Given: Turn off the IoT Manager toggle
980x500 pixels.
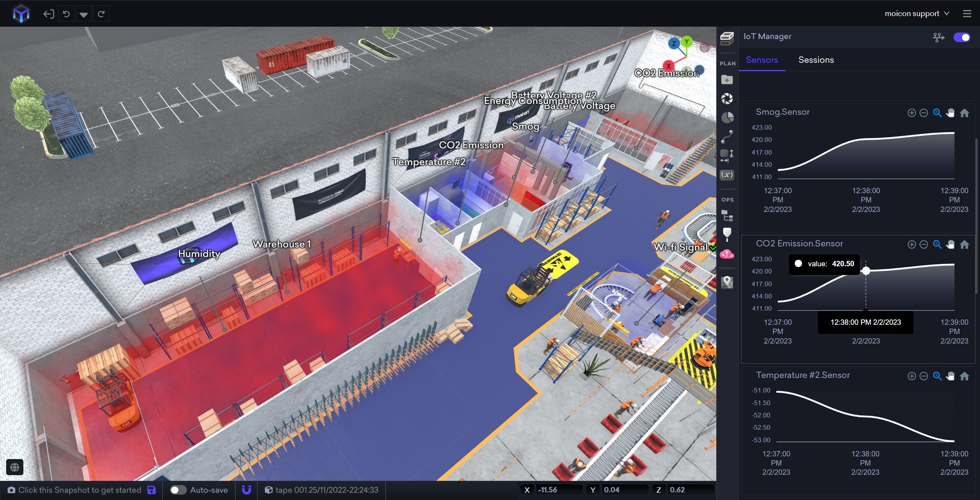Looking at the screenshot, I should [x=962, y=37].
